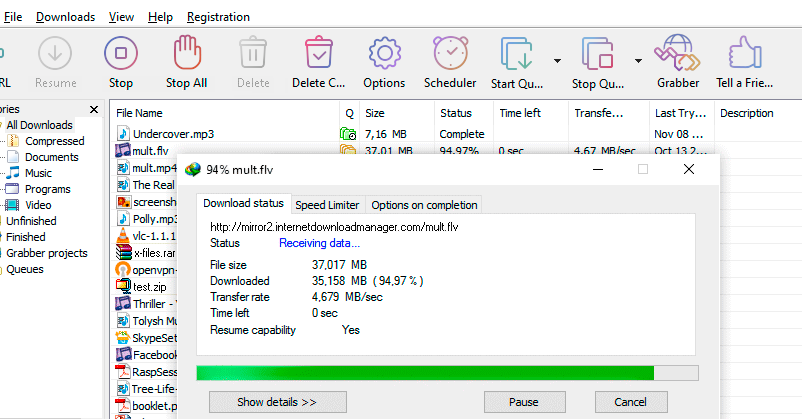Select Undercover.mp3 in the file list
The image size is (802, 419).
click(172, 133)
